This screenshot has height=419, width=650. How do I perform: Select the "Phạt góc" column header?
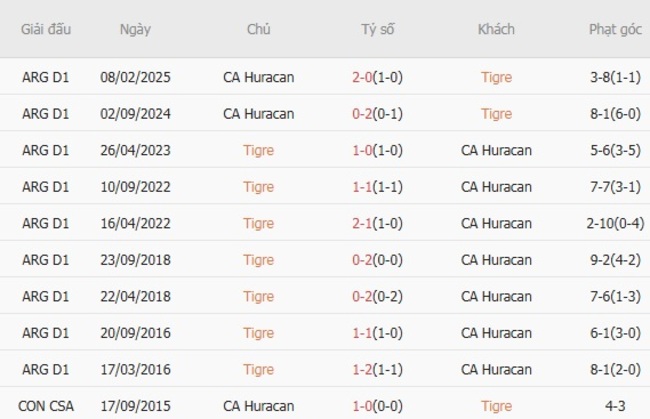(x=615, y=29)
